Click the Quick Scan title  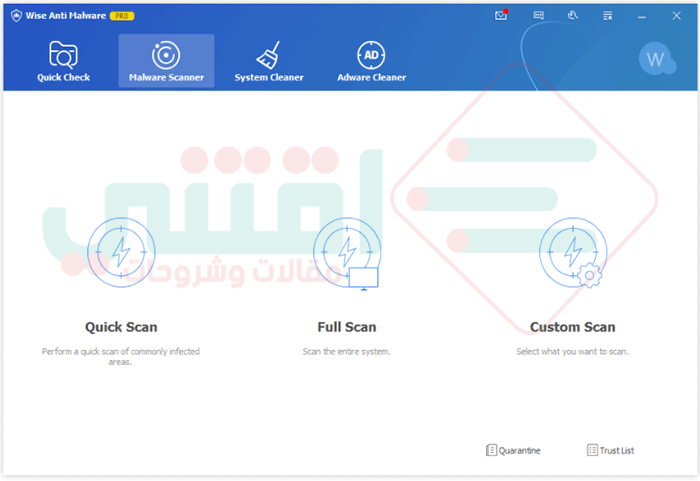coord(121,327)
